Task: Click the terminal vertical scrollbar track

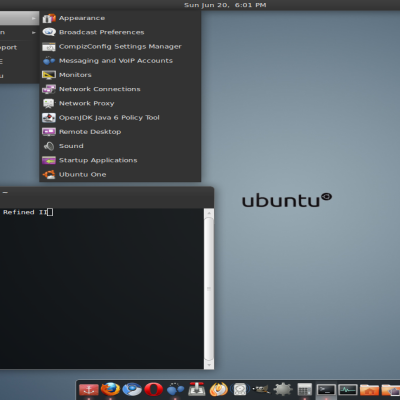Action: [209, 289]
